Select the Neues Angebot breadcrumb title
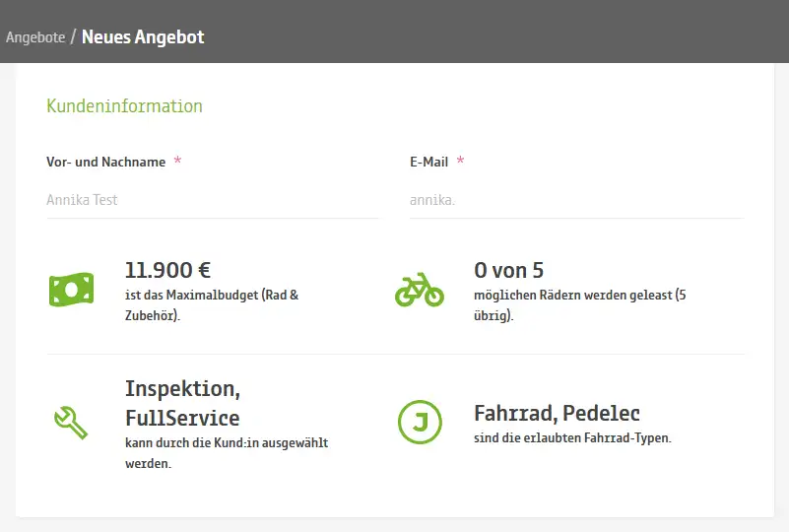The width and height of the screenshot is (789, 532). click(143, 37)
